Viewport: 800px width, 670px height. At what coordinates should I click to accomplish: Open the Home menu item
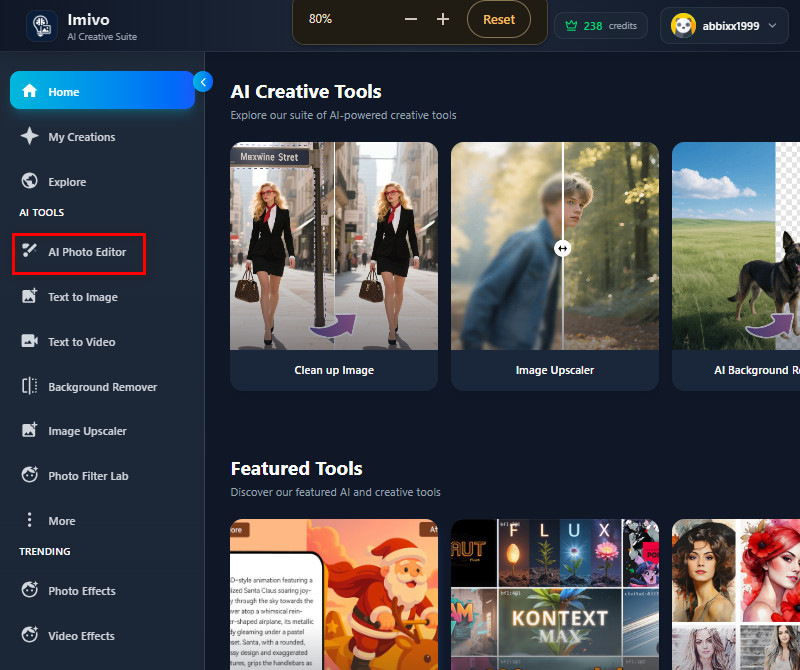tap(103, 90)
